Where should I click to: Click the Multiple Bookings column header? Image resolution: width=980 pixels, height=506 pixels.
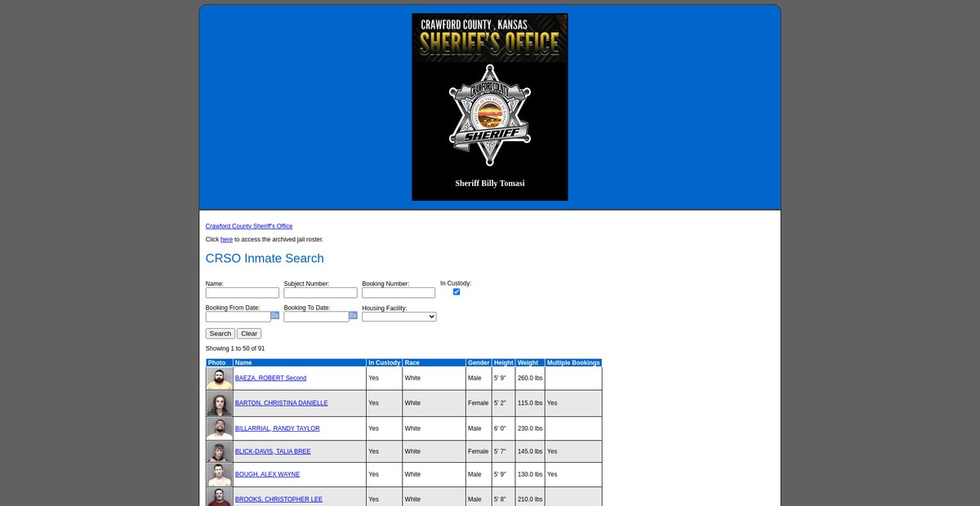tap(573, 362)
